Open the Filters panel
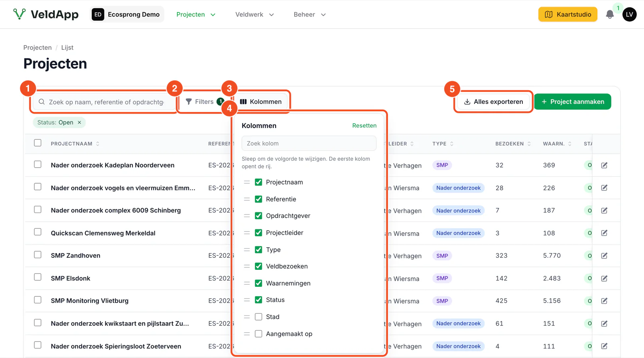This screenshot has height=358, width=644. point(204,101)
